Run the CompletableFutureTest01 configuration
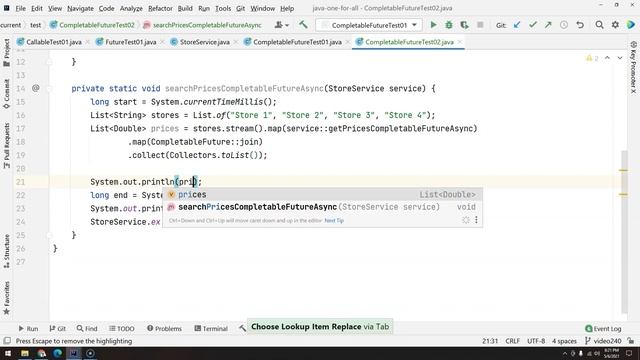 [433, 25]
